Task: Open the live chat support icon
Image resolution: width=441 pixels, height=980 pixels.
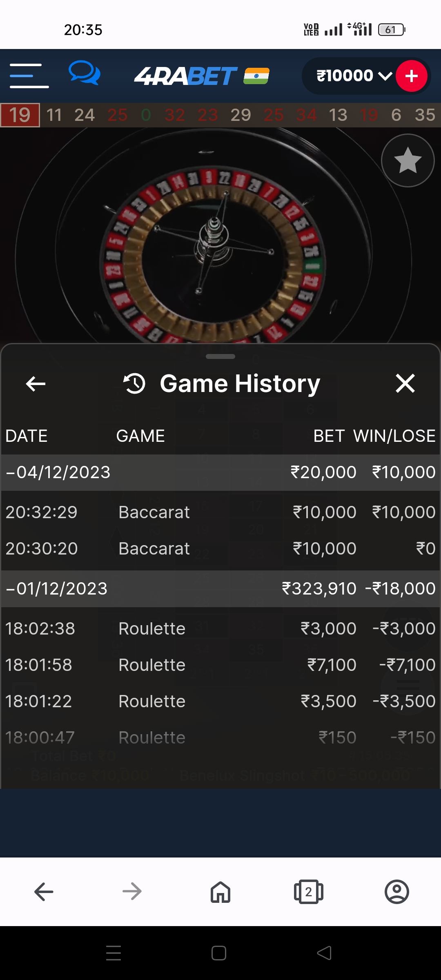Action: (x=84, y=73)
